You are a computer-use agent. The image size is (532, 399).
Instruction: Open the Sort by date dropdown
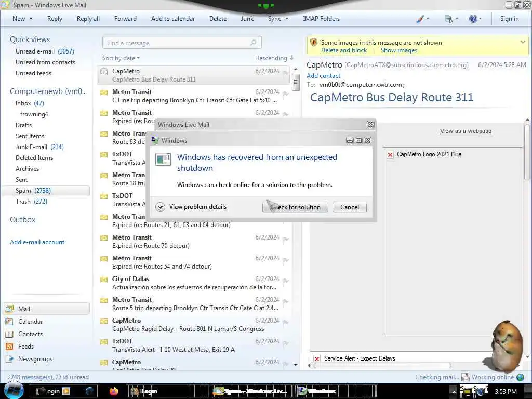121,58
